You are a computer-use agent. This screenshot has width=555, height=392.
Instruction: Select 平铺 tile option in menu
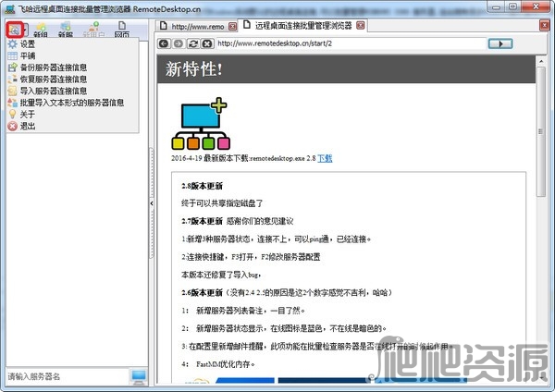pos(72,55)
